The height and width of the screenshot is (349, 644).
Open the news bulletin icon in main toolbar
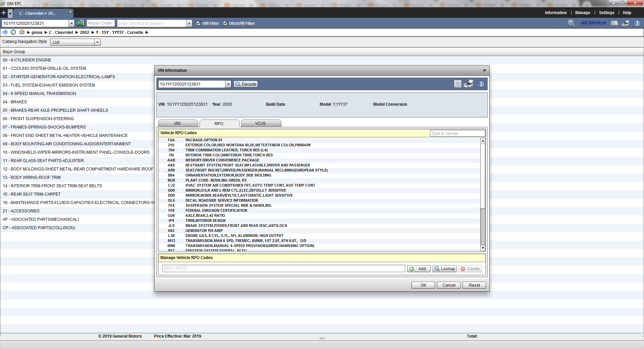coord(614,23)
